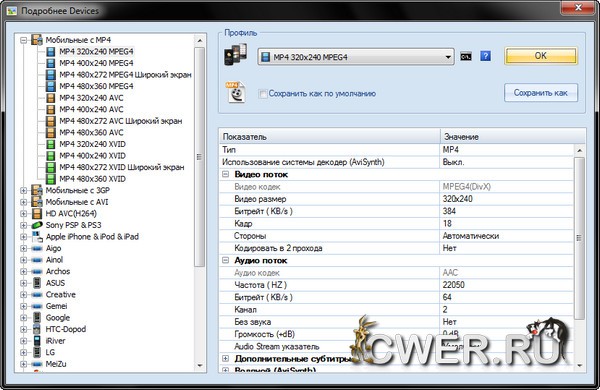This screenshot has height=390, width=600.
Task: Click the Мобильные с MP4 folder icon
Action: [x=37, y=40]
